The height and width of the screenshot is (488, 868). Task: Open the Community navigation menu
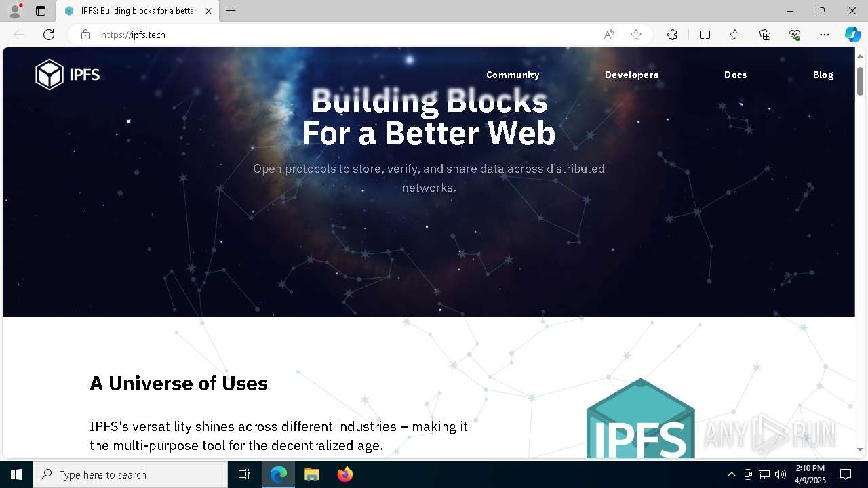513,75
